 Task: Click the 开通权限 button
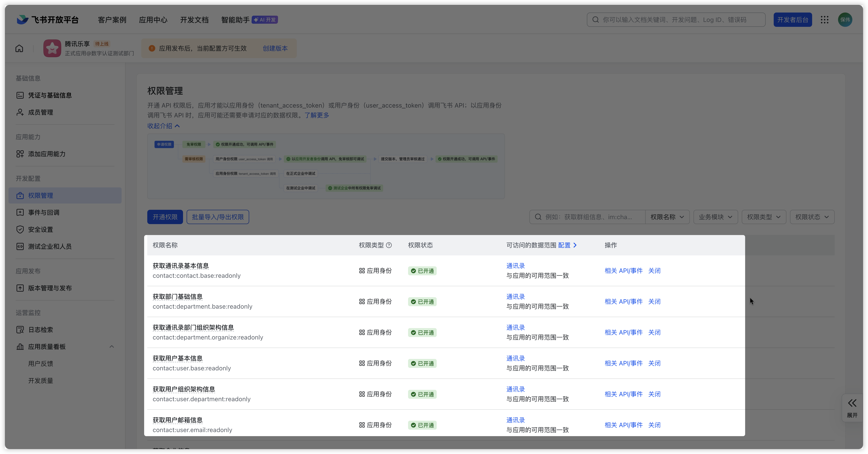point(165,217)
